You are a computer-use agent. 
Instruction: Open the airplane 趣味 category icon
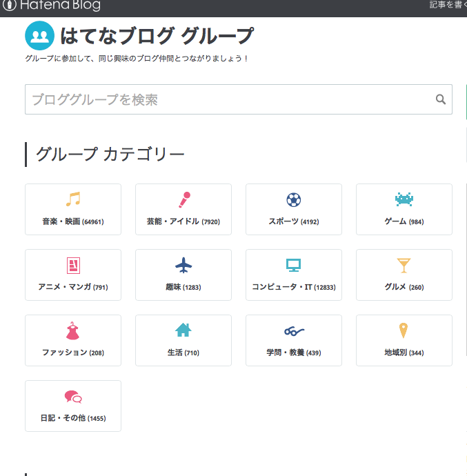click(x=183, y=266)
